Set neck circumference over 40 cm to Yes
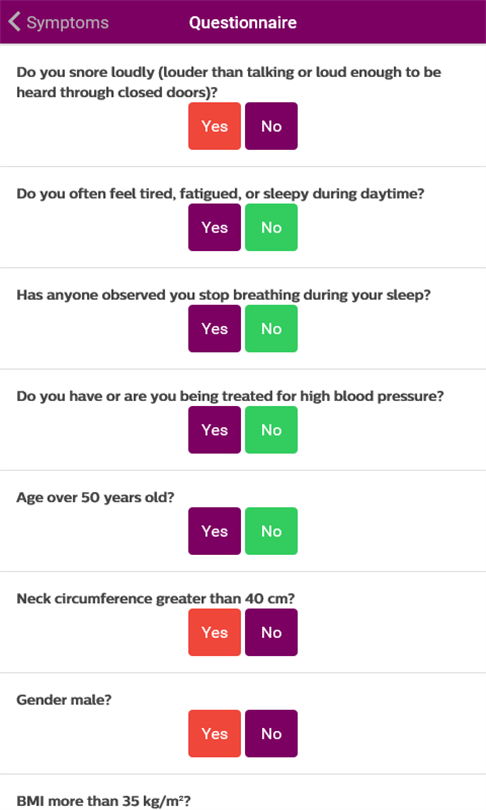The image size is (486, 810). pos(214,632)
